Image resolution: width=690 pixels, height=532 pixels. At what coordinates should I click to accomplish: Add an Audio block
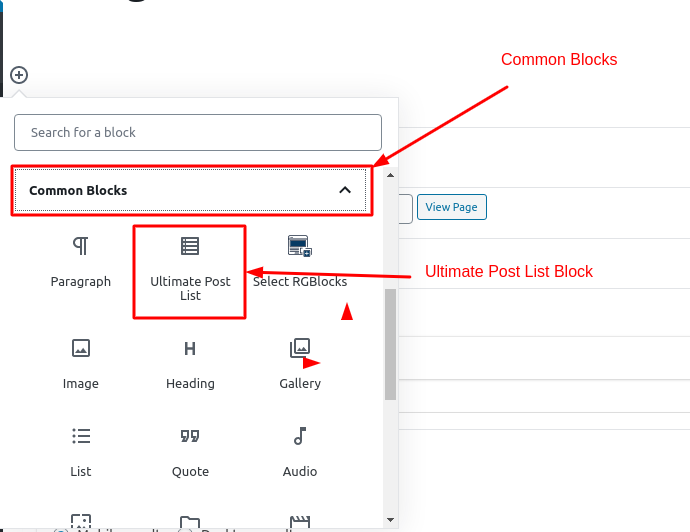click(300, 451)
